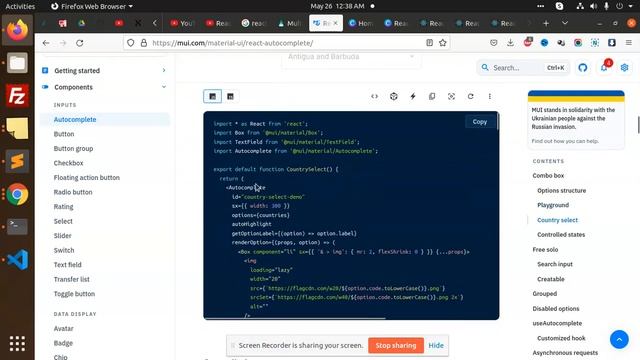
Task: Jump to Search input section
Action: click(x=555, y=264)
